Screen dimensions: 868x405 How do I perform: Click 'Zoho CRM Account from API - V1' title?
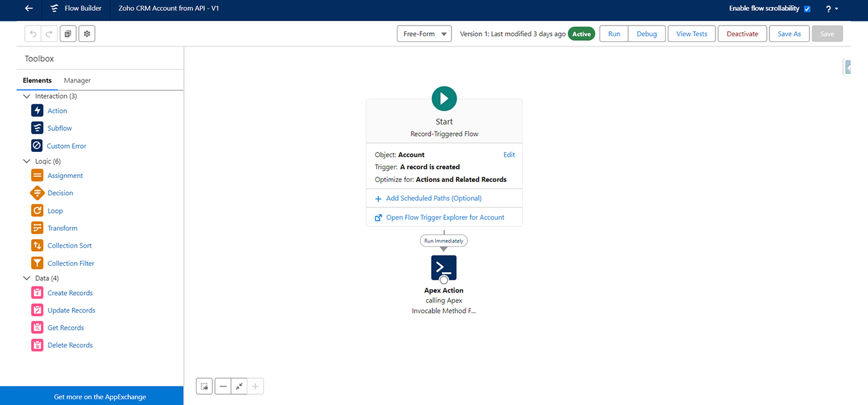coord(169,9)
